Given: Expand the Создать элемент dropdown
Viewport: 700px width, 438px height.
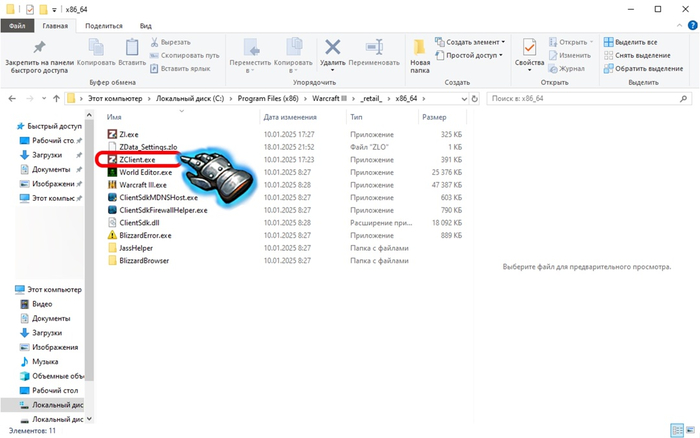Looking at the screenshot, I should [475, 42].
